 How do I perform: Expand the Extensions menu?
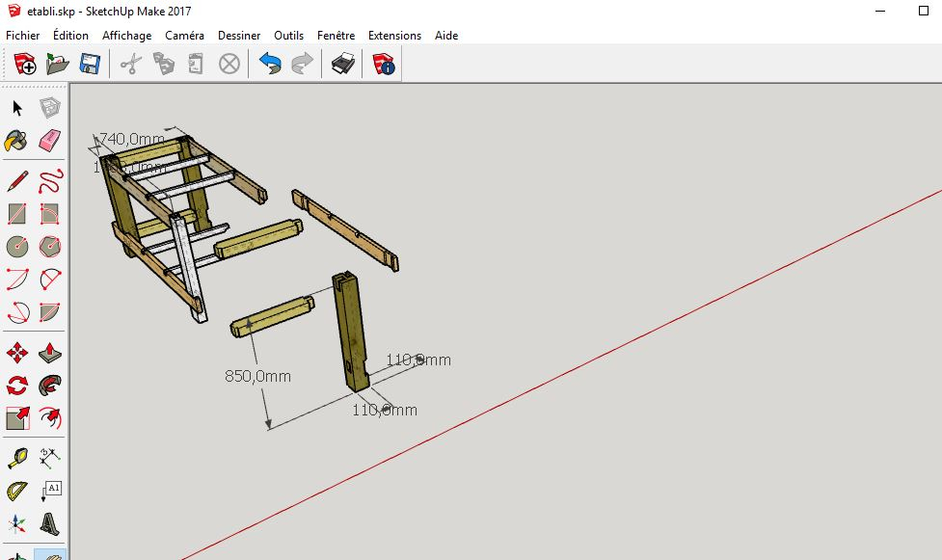pos(394,36)
